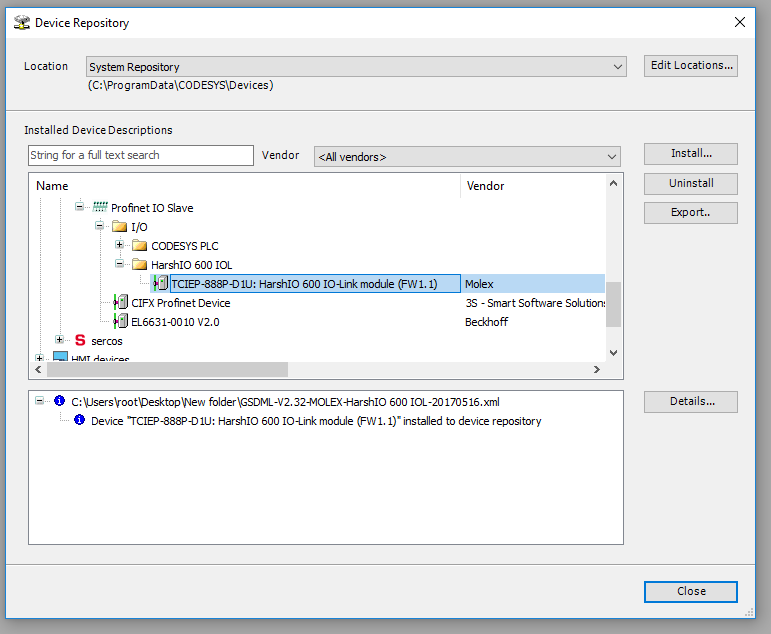The height and width of the screenshot is (634, 771).
Task: Click the Profinet IO Slave bus icon
Action: click(x=100, y=207)
